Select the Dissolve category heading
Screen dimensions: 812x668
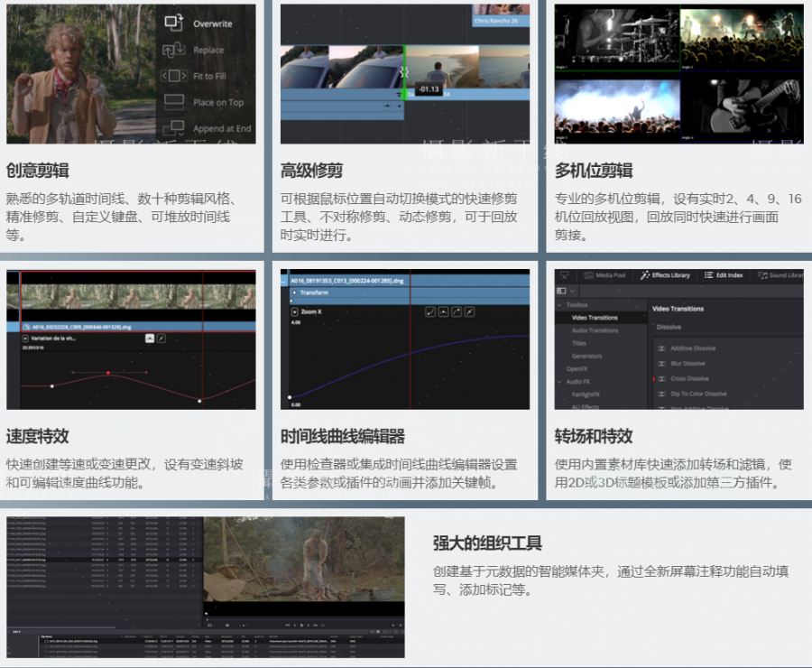point(669,327)
